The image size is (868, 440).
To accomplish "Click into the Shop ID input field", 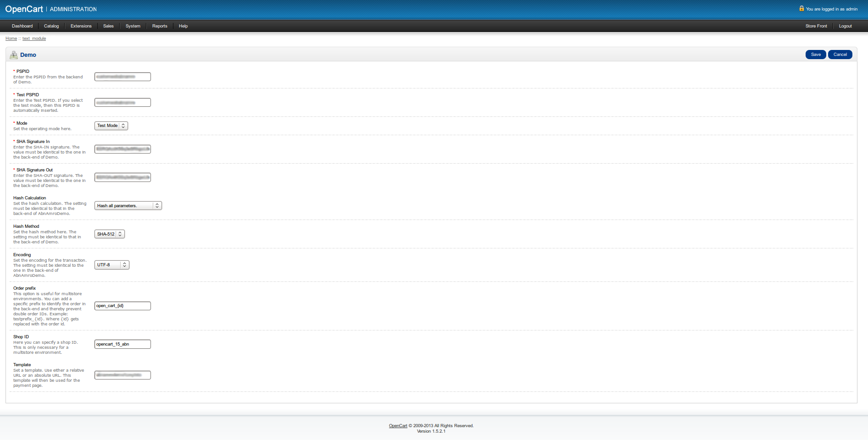I will tap(122, 344).
